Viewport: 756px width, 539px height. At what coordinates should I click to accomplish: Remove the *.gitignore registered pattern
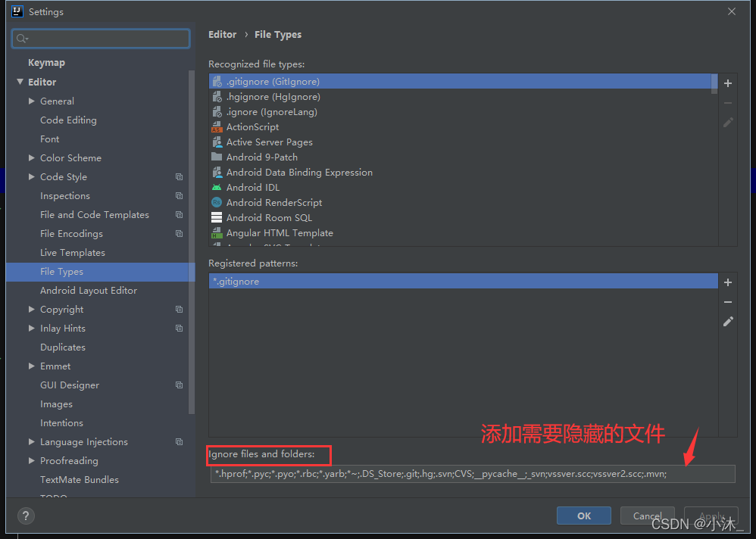pos(727,302)
